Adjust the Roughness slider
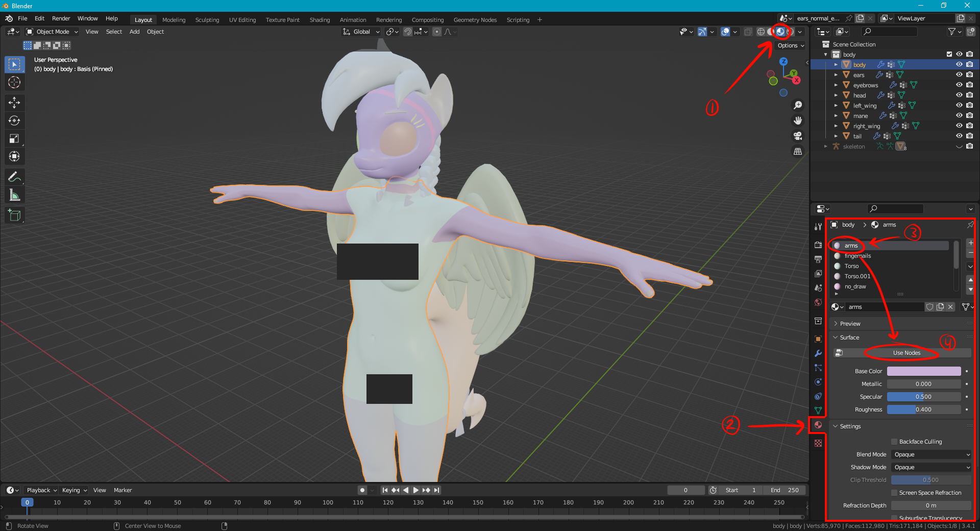This screenshot has width=980, height=531. click(924, 409)
